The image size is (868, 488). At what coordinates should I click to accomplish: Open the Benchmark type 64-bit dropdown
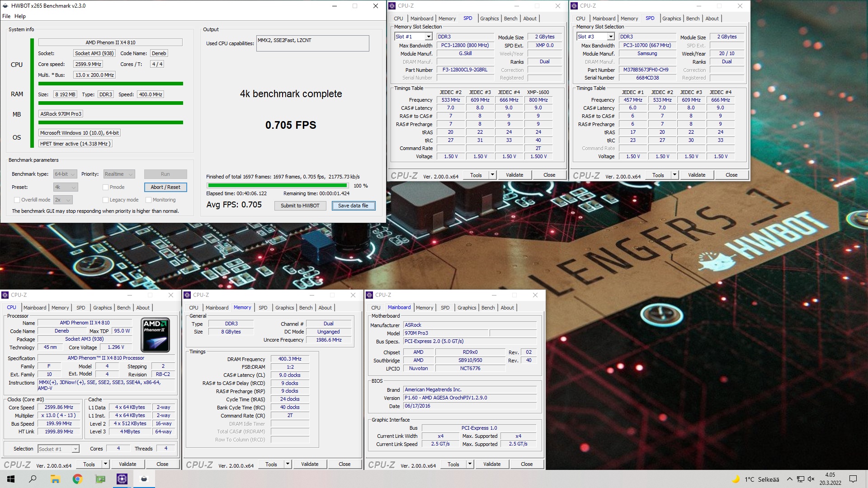click(66, 174)
